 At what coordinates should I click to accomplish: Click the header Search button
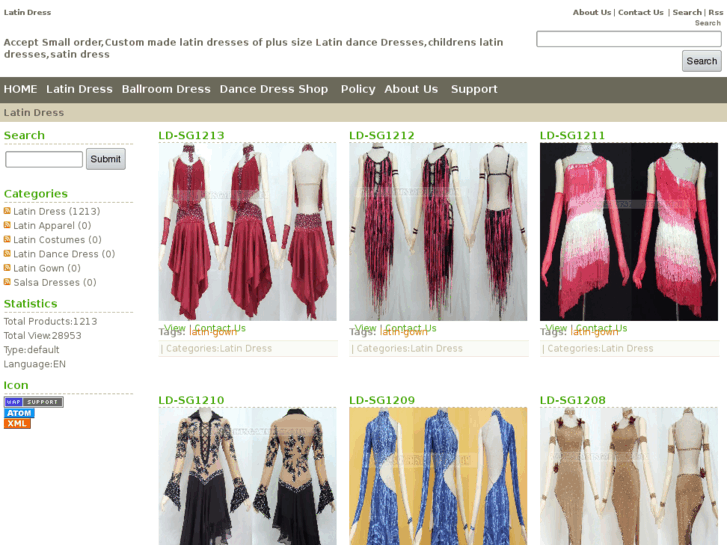701,61
